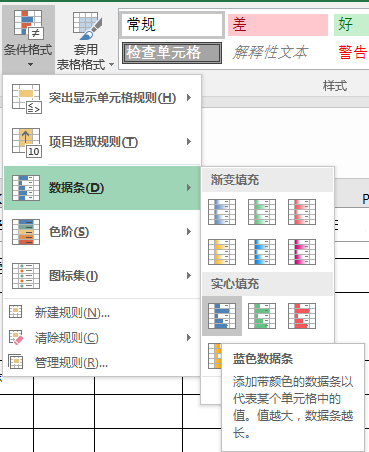
Task: Expand the 图标集 submenu arrow
Action: (189, 276)
